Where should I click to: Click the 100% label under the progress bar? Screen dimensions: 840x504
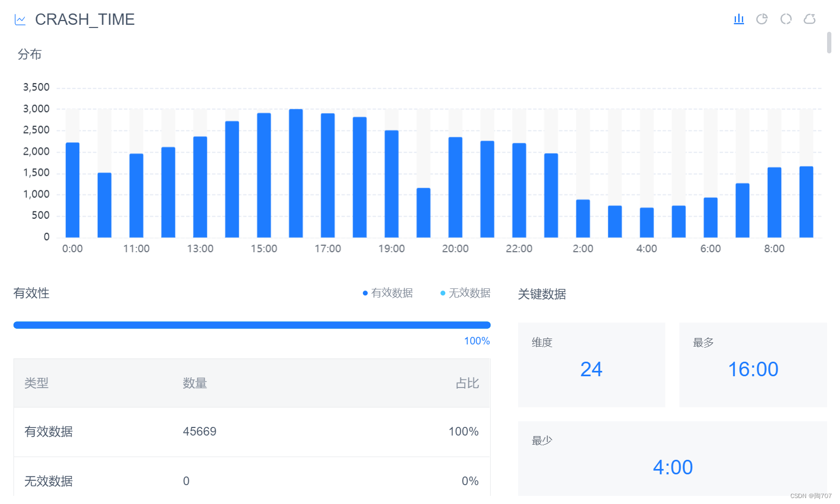tap(477, 341)
